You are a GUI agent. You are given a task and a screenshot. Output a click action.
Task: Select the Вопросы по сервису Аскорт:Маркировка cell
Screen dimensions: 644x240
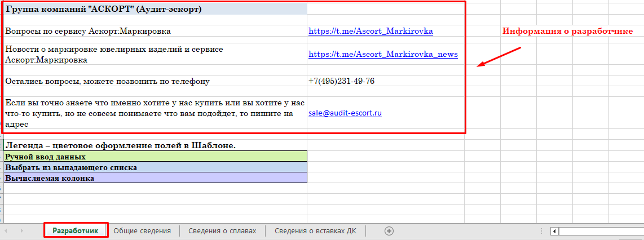(x=155, y=31)
